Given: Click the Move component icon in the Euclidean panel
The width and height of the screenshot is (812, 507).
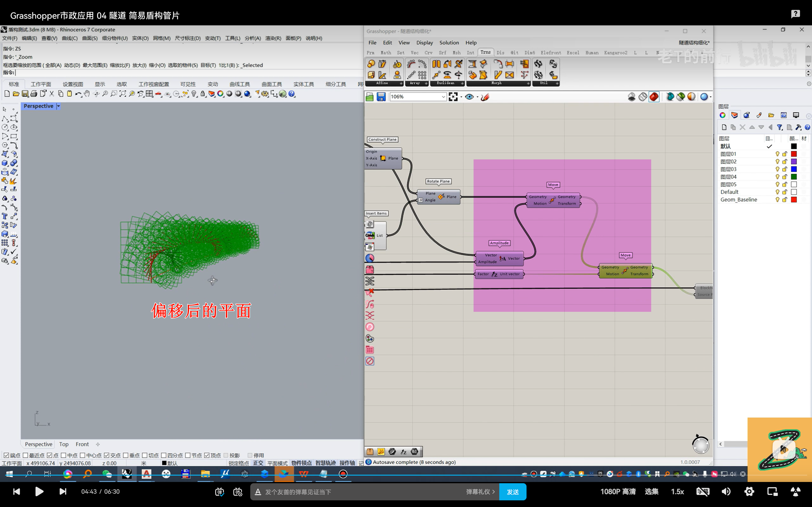Looking at the screenshot, I should click(x=436, y=75).
